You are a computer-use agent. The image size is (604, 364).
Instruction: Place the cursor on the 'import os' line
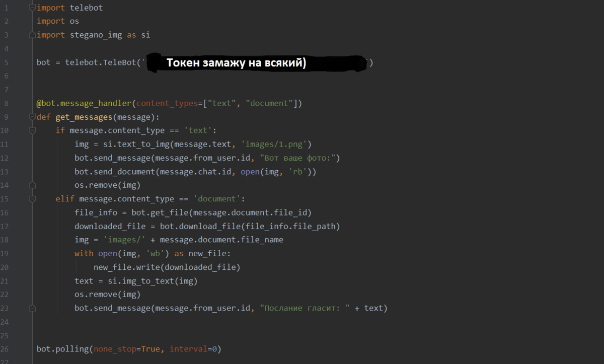pyautogui.click(x=58, y=21)
